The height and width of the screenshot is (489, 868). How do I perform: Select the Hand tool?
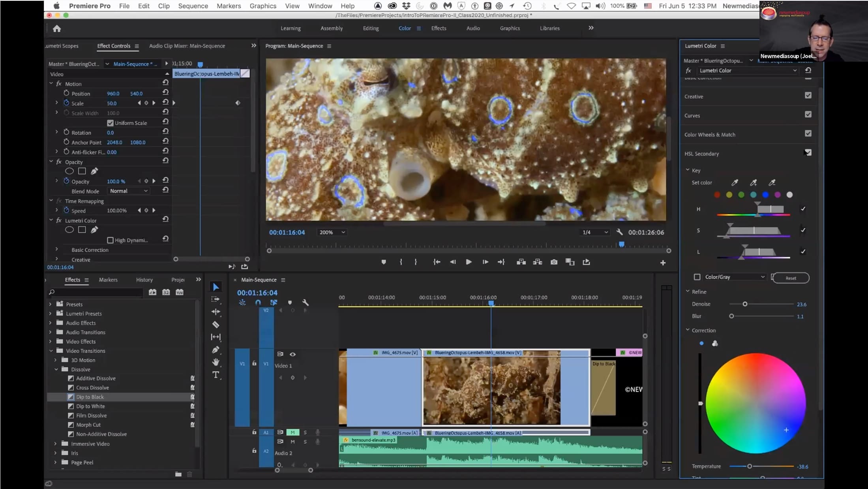pyautogui.click(x=216, y=362)
